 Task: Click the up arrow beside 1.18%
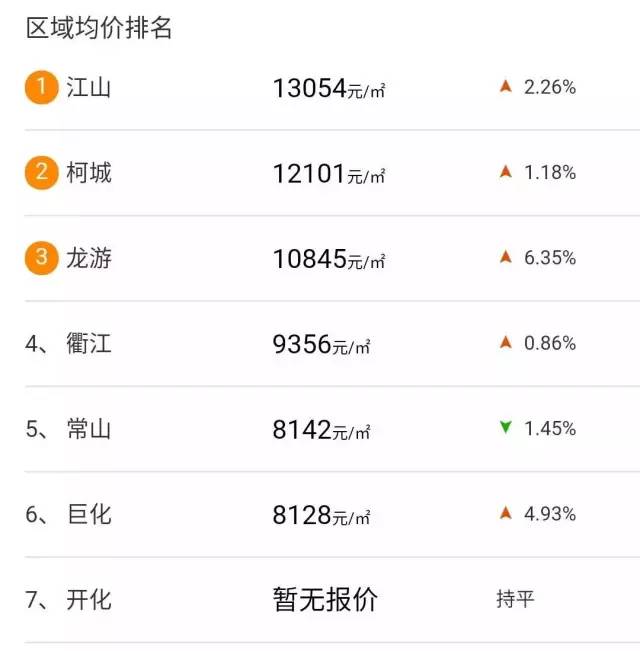(x=505, y=172)
